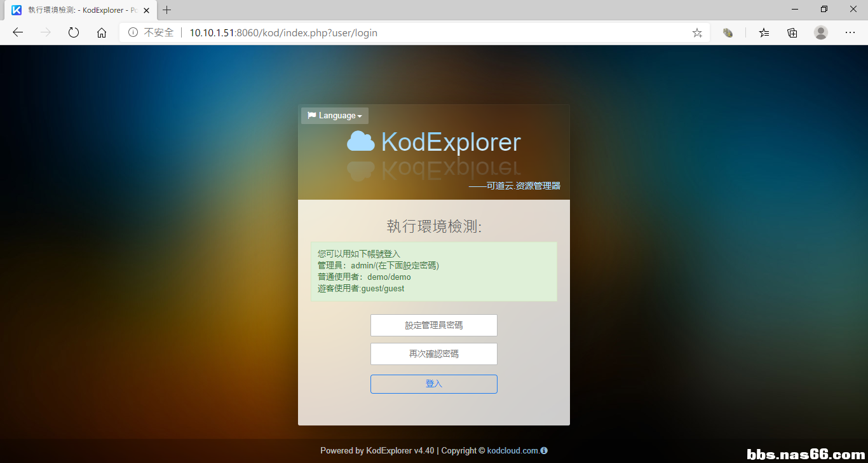868x463 pixels.
Task: Go back to the previous page
Action: (18, 32)
